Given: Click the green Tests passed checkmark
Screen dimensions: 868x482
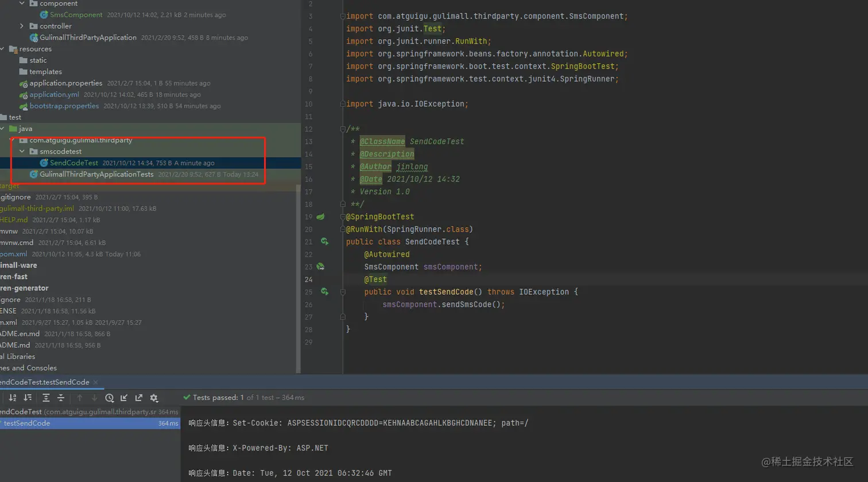Looking at the screenshot, I should 187,397.
